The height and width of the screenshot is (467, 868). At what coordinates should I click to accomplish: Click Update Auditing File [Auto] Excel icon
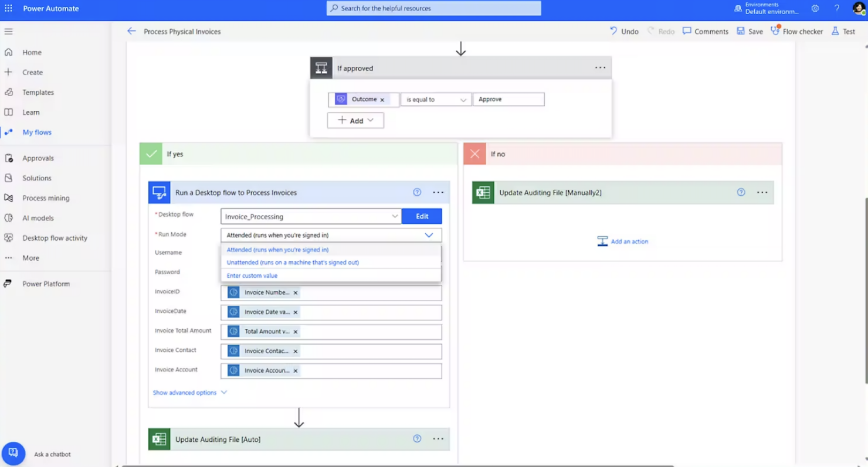(160, 439)
